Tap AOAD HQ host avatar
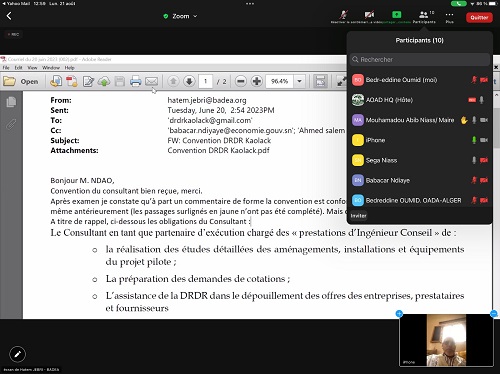This screenshot has width=500, height=374. point(358,100)
